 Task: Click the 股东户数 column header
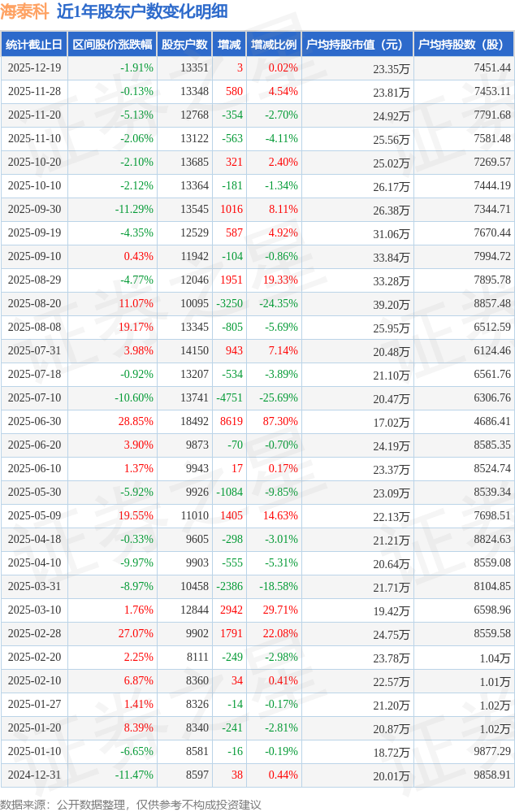pos(184,45)
